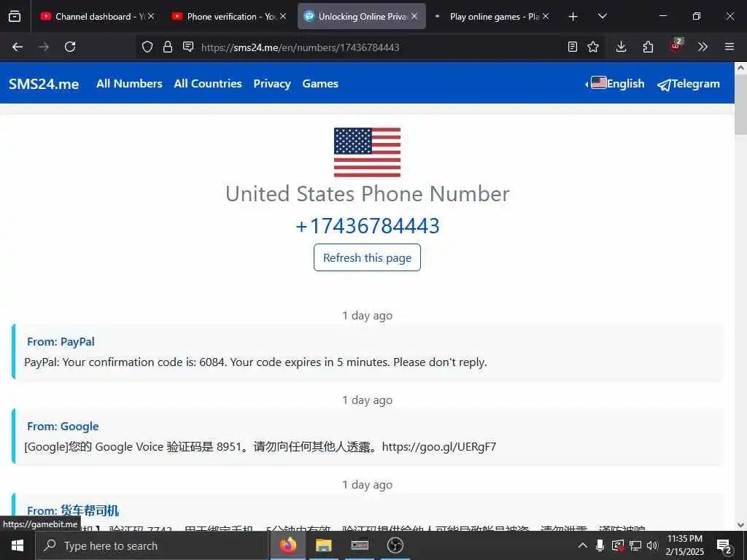Open the translation permissions icon in address bar
This screenshot has width=747, height=560.
click(188, 47)
